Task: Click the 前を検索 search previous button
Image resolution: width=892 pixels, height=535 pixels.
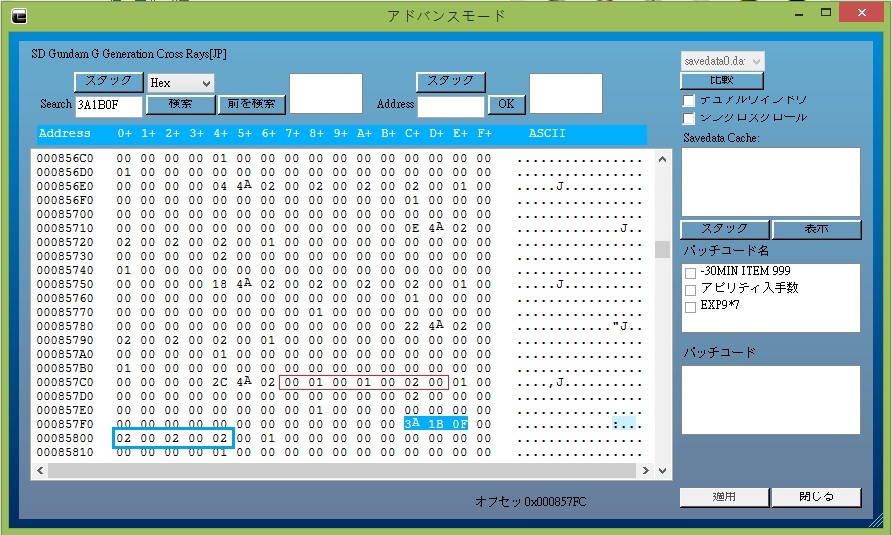Action: (x=252, y=104)
